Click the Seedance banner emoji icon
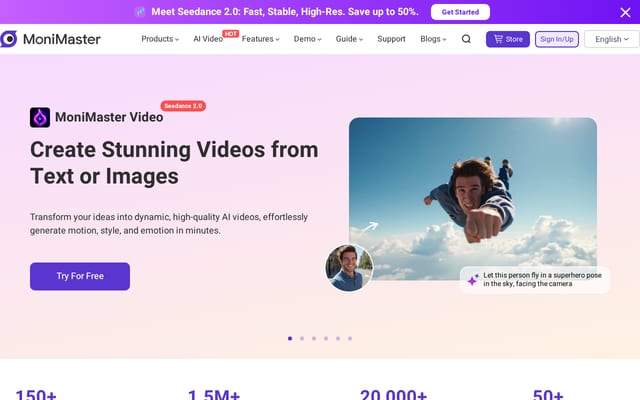The height and width of the screenshot is (400, 640). pyautogui.click(x=140, y=12)
